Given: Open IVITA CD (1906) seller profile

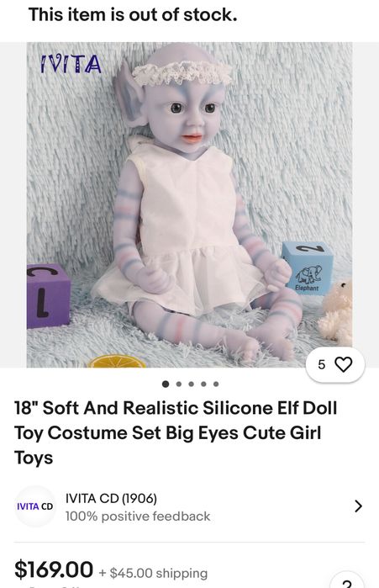Looking at the screenshot, I should (x=111, y=498).
